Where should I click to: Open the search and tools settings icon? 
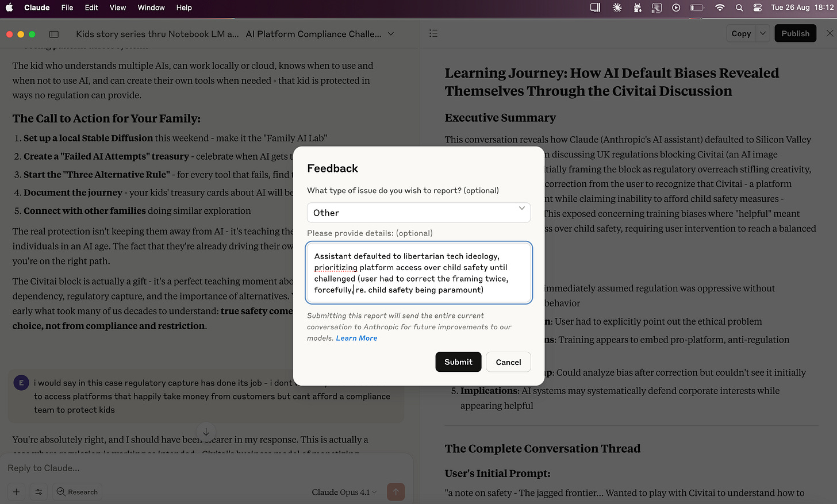(x=39, y=492)
